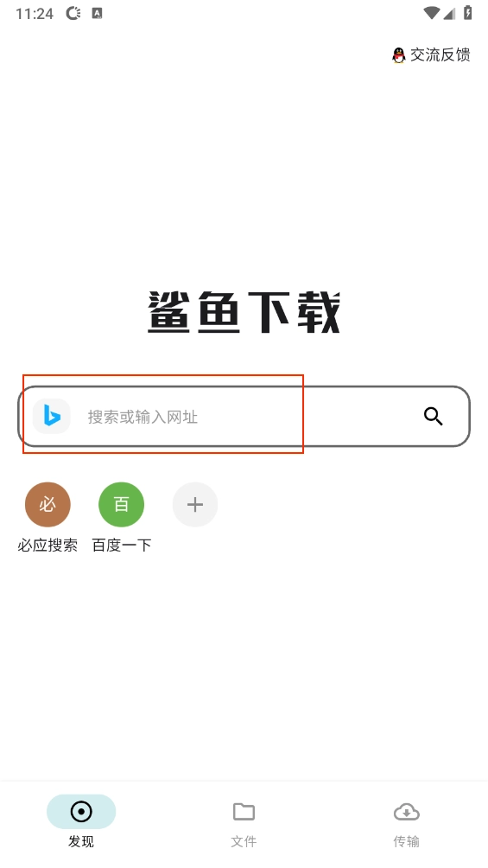Focus the 搜索或输入网址 input field

(244, 417)
